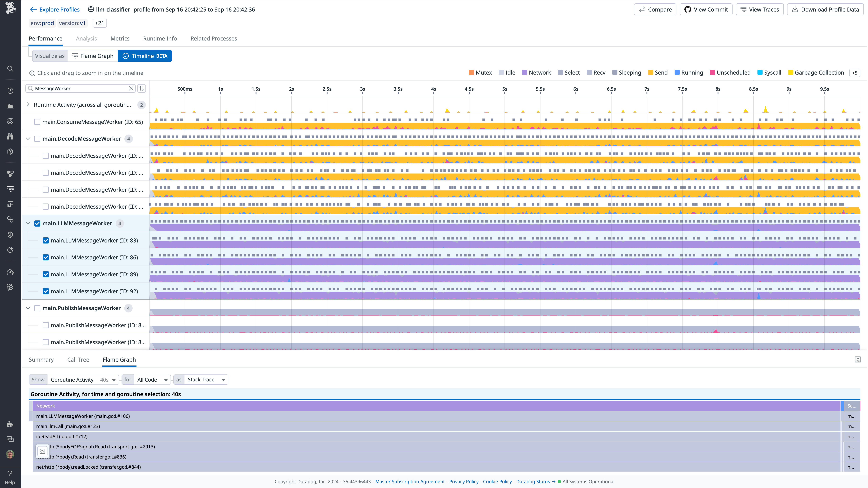Open the Goroutine Activity dropdown
Image resolution: width=868 pixels, height=488 pixels.
(114, 380)
